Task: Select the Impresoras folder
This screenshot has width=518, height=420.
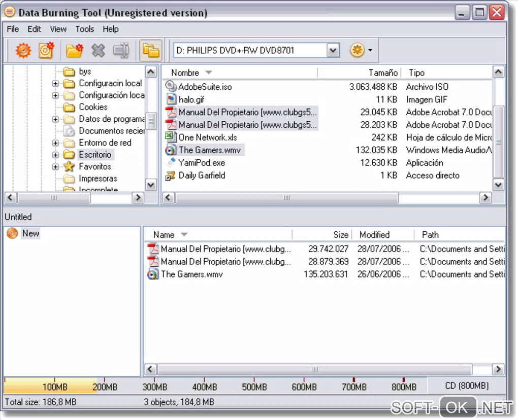Action: tap(98, 178)
